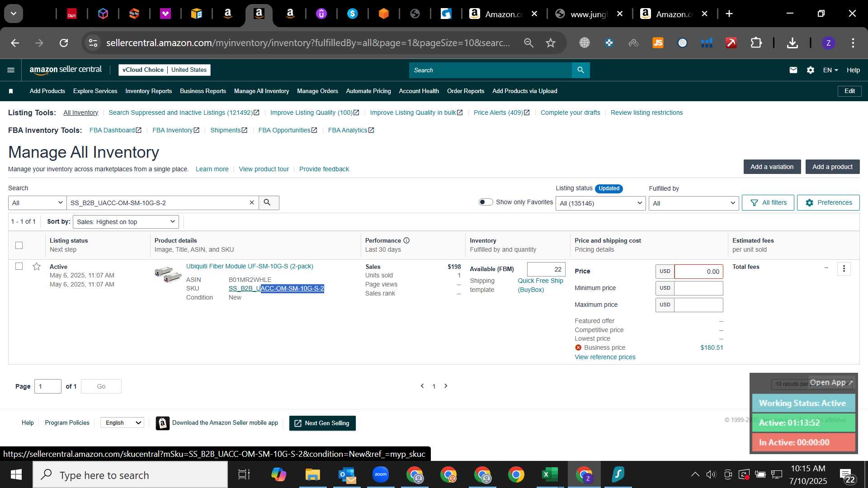The width and height of the screenshot is (868, 488).
Task: Open the Seller Central hamburger menu
Action: click(11, 70)
